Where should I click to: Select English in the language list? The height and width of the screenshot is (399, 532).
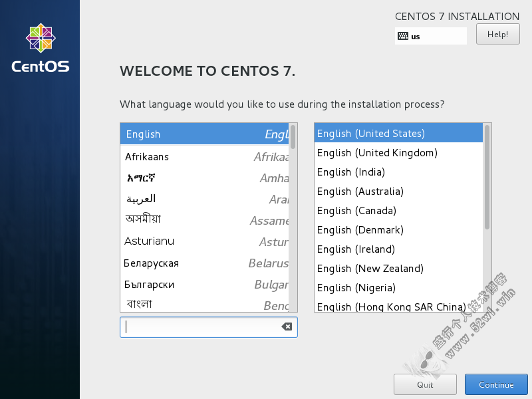click(x=205, y=134)
